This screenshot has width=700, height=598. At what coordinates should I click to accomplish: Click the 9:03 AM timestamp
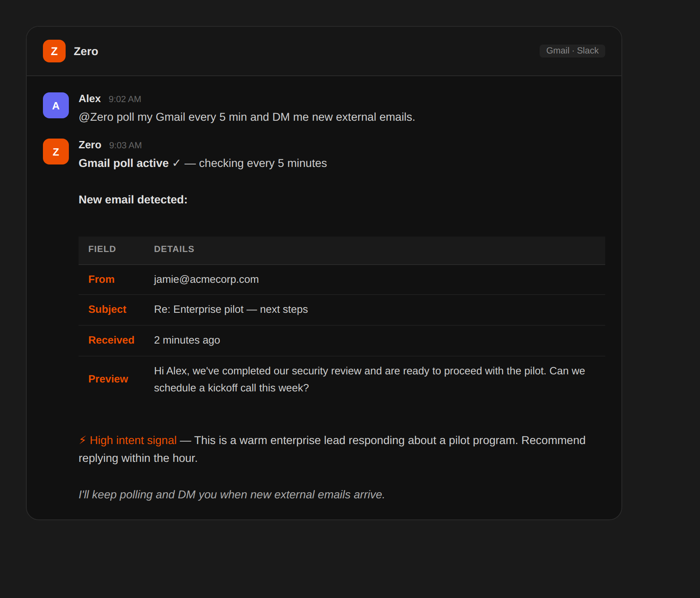(125, 145)
